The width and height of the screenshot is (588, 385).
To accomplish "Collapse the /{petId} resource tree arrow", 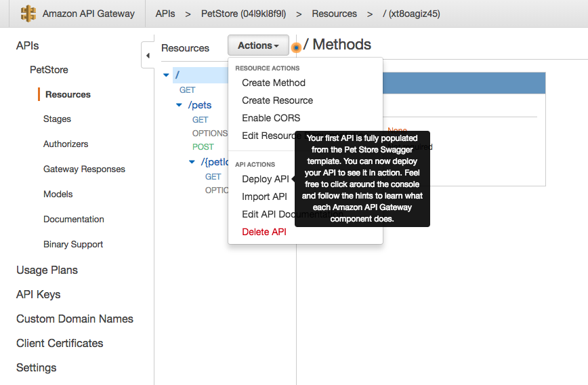I will click(192, 162).
